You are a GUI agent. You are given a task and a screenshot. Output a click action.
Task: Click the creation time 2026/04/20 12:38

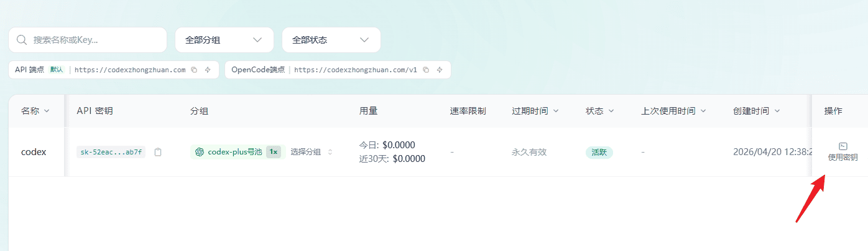772,152
